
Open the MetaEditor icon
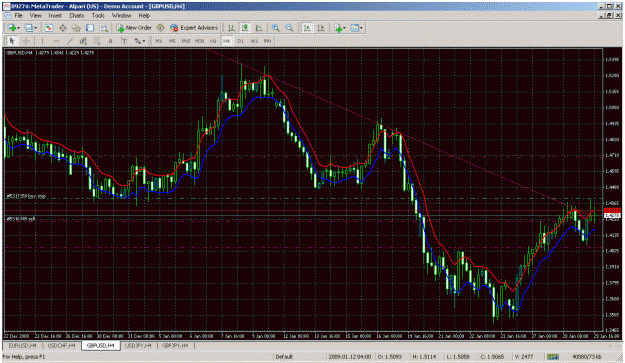160,28
